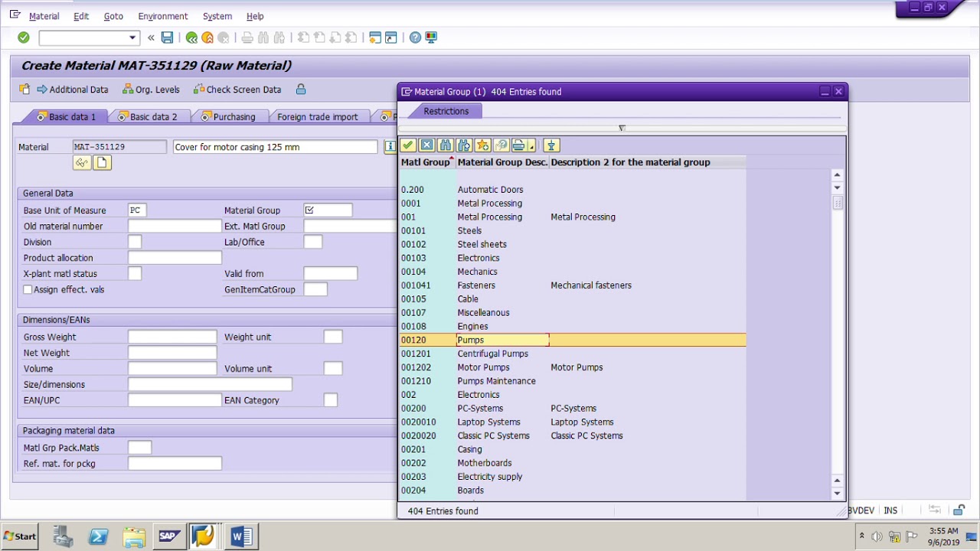Open the Help question mark icon

click(x=415, y=37)
